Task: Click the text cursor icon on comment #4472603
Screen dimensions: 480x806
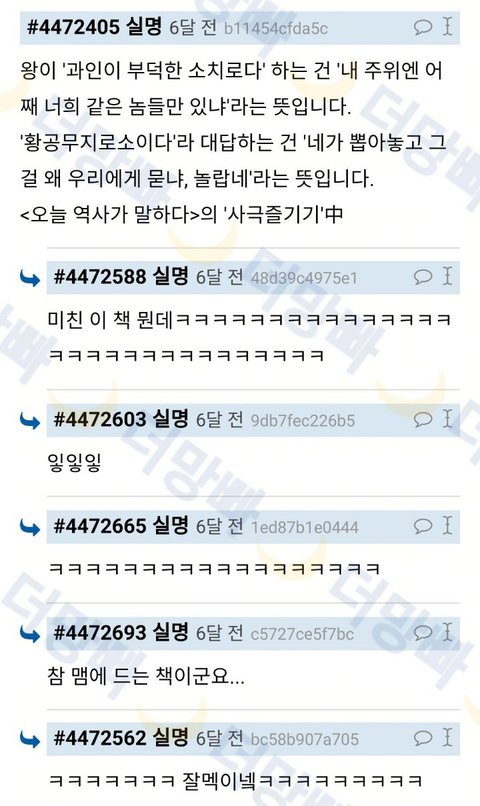Action: [448, 418]
